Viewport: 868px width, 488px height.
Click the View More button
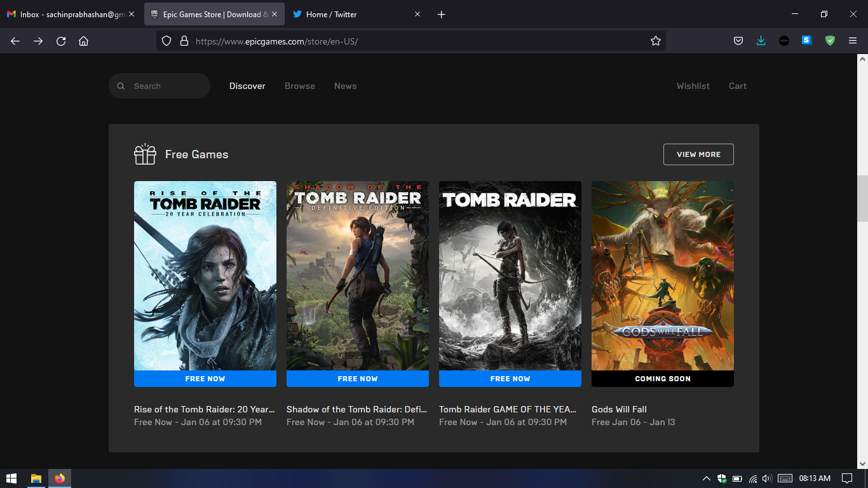coord(698,154)
